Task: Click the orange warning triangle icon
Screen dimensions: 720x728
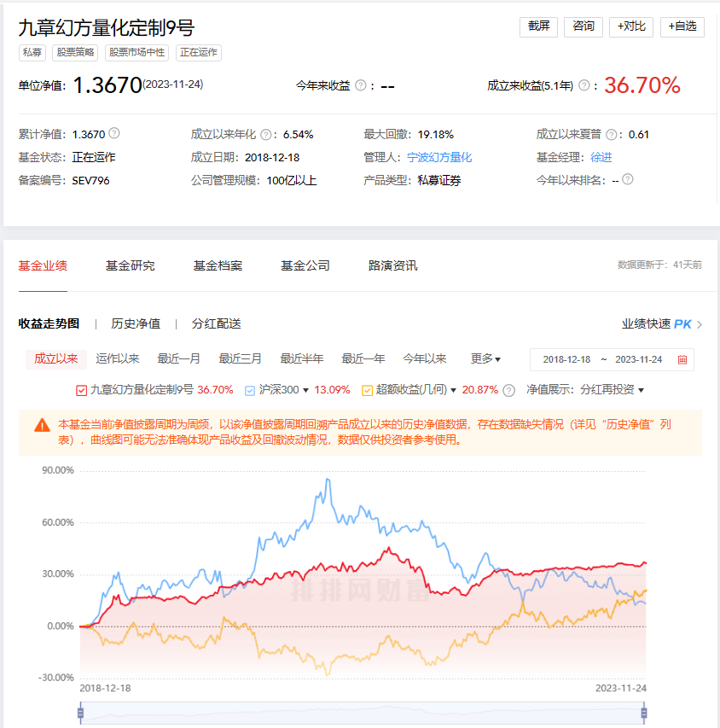Action: (x=43, y=425)
